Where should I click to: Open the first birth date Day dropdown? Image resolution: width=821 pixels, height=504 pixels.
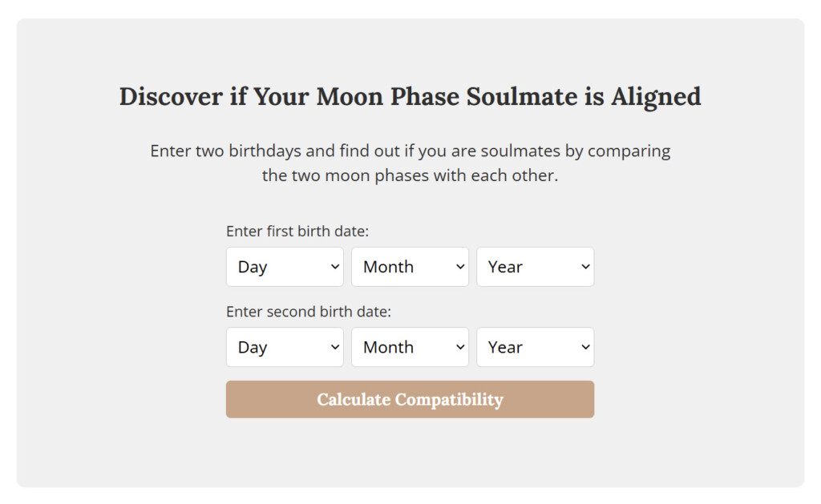tap(285, 266)
